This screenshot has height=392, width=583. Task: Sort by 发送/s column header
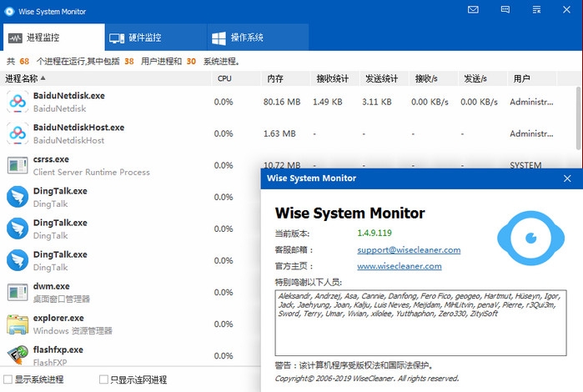483,78
